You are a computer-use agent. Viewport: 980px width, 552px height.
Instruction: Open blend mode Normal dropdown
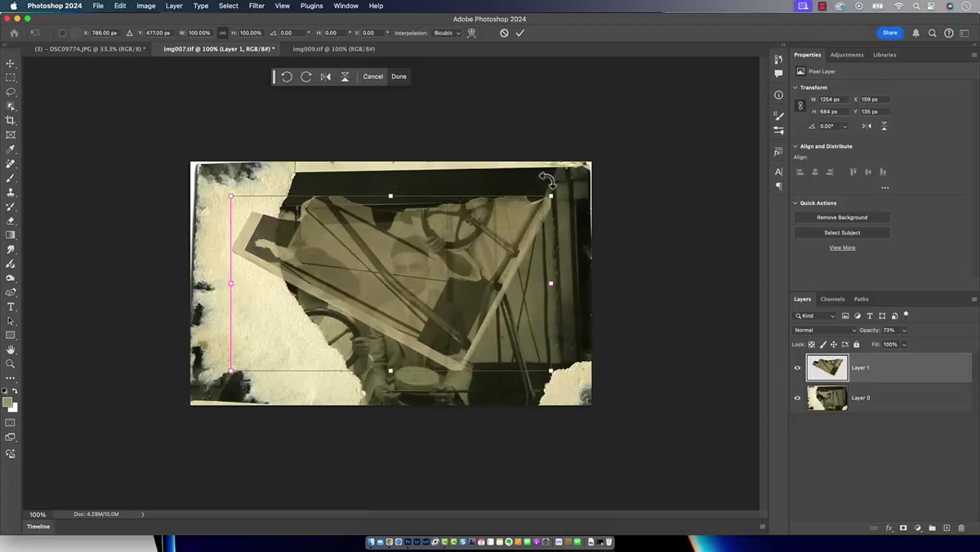coord(825,330)
